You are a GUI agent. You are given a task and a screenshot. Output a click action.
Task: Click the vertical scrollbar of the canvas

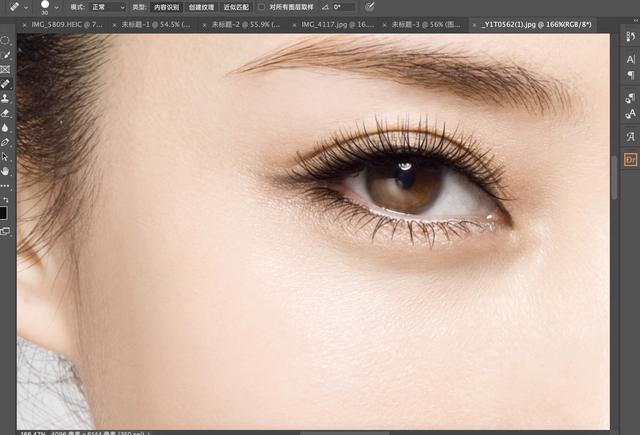coord(614,178)
